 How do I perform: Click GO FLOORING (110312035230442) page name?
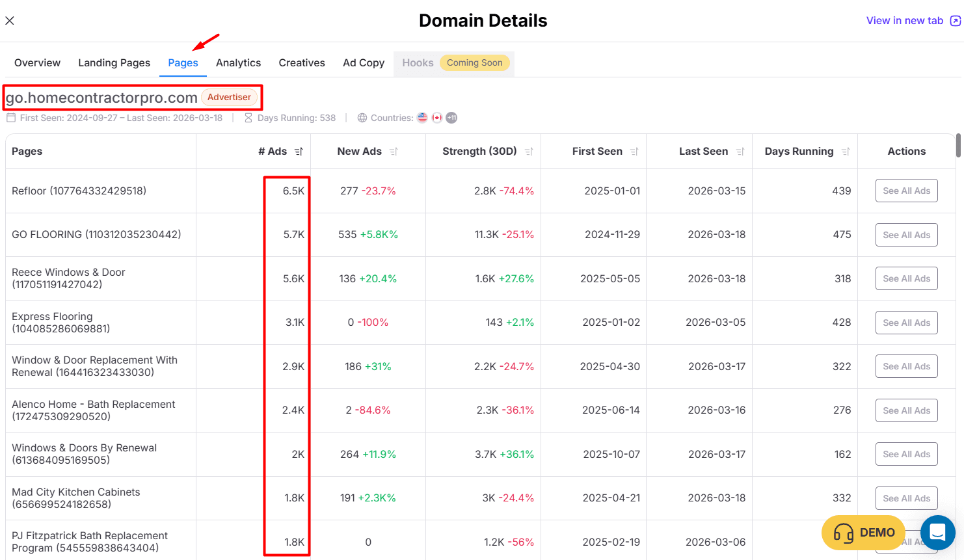tap(96, 235)
